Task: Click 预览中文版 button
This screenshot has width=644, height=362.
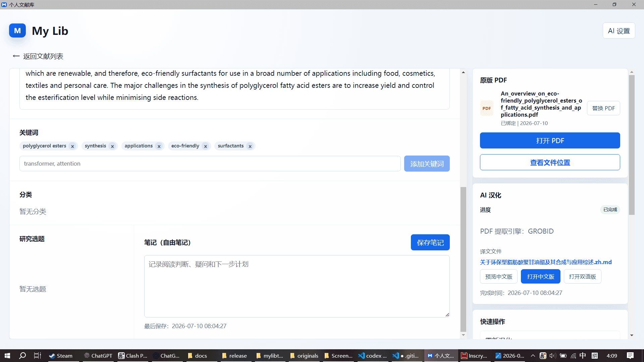Action: pos(499,277)
